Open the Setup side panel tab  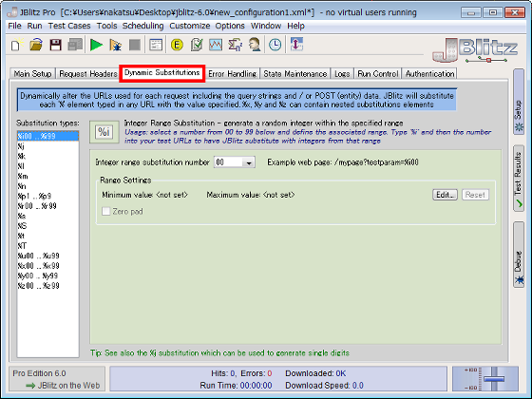click(519, 102)
